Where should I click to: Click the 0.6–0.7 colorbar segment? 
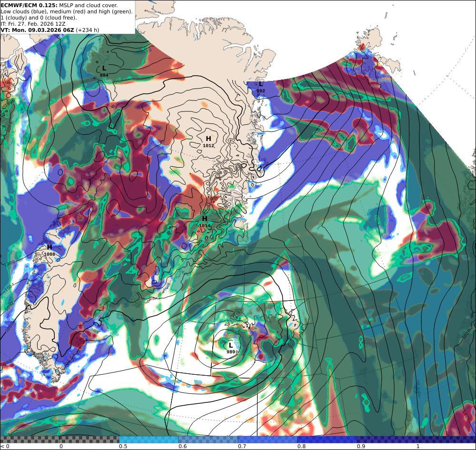pyautogui.click(x=208, y=440)
